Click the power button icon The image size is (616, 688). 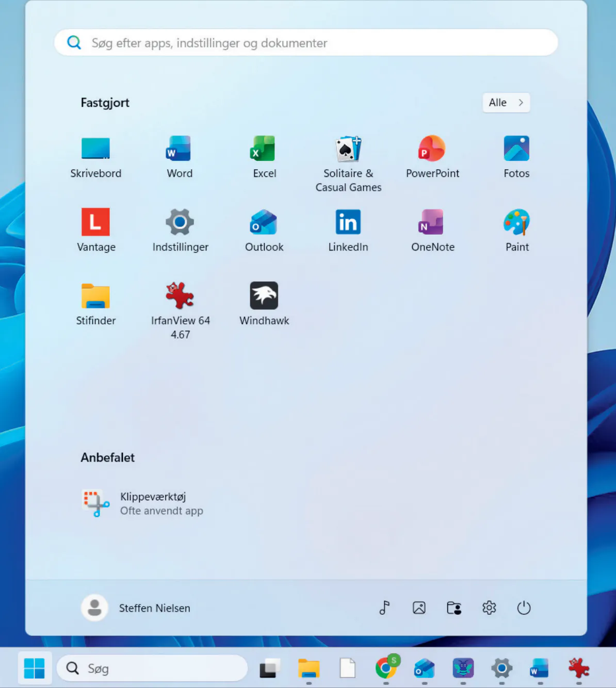[x=524, y=608]
